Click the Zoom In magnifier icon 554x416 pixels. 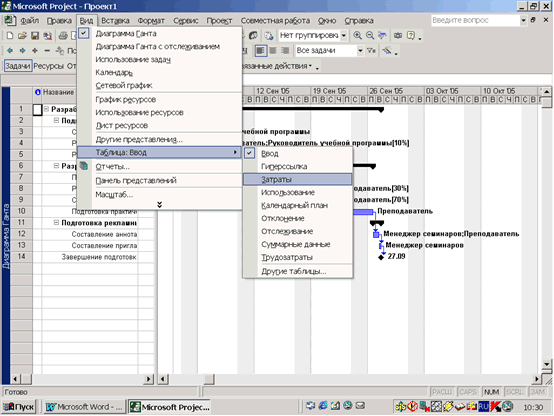[358, 35]
